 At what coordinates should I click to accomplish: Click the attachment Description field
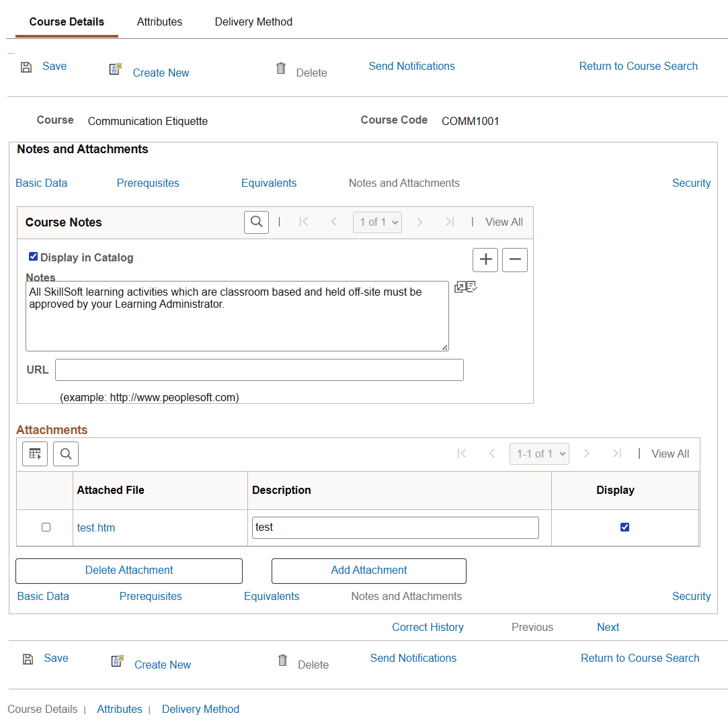click(x=395, y=527)
